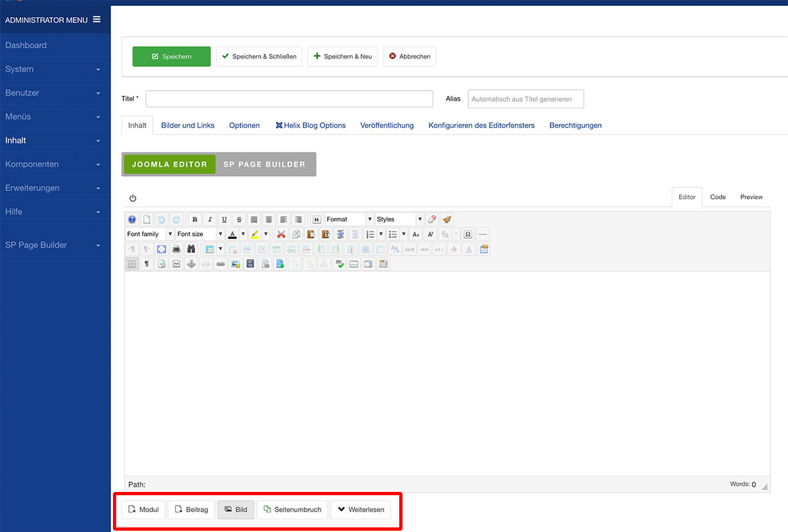This screenshot has height=532, width=788.
Task: Click the Print icon in editor toolbar
Action: (x=176, y=249)
